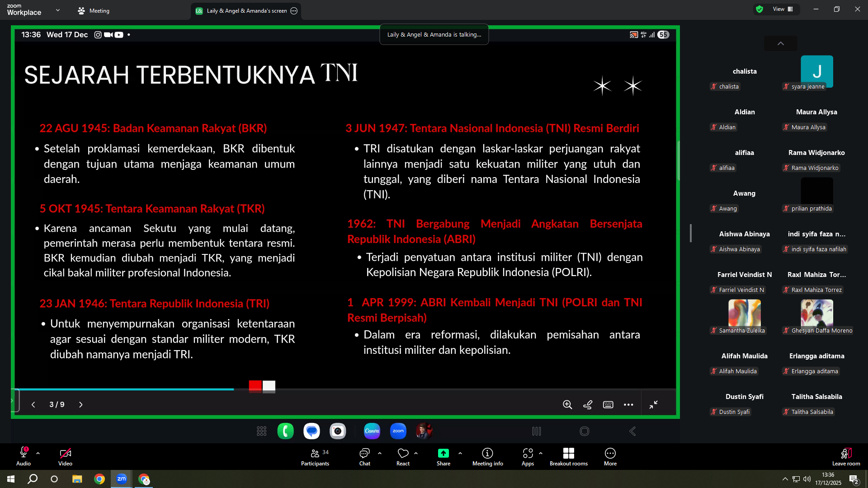Switch to the Meeting tab
868x488 pixels.
pos(94,10)
